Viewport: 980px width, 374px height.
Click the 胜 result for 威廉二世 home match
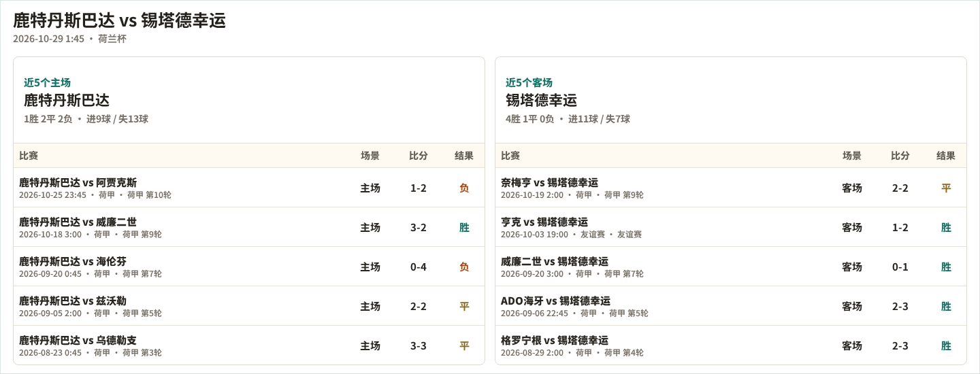coord(464,227)
